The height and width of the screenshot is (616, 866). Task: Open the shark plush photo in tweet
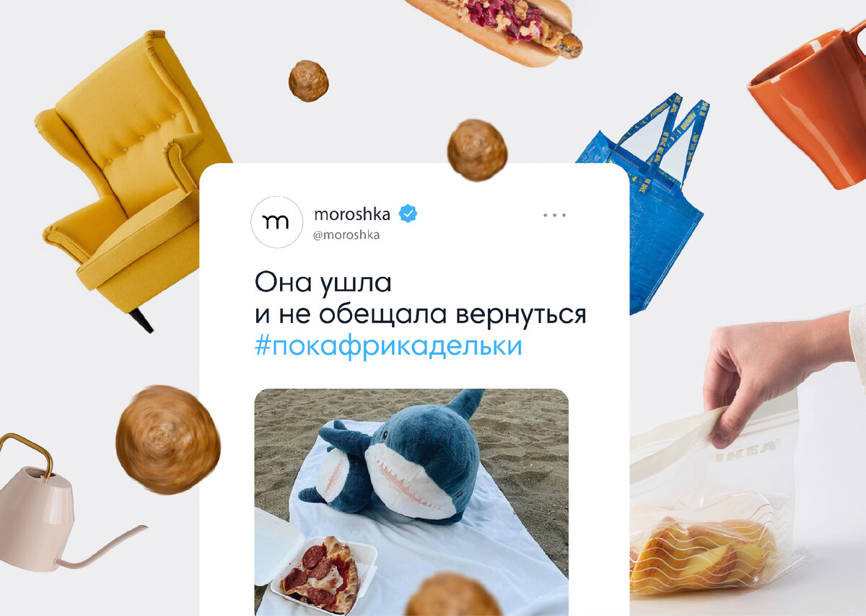tap(411, 502)
